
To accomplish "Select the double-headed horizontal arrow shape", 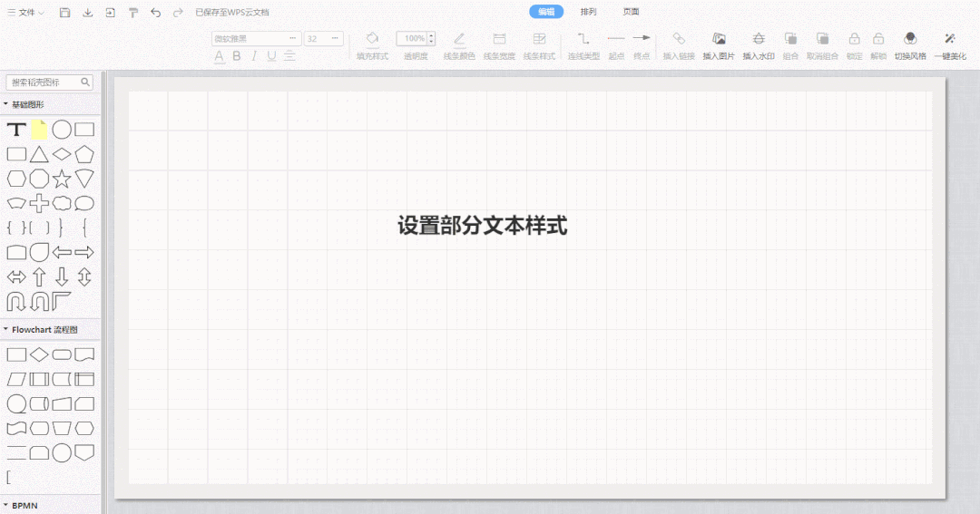I will [16, 276].
